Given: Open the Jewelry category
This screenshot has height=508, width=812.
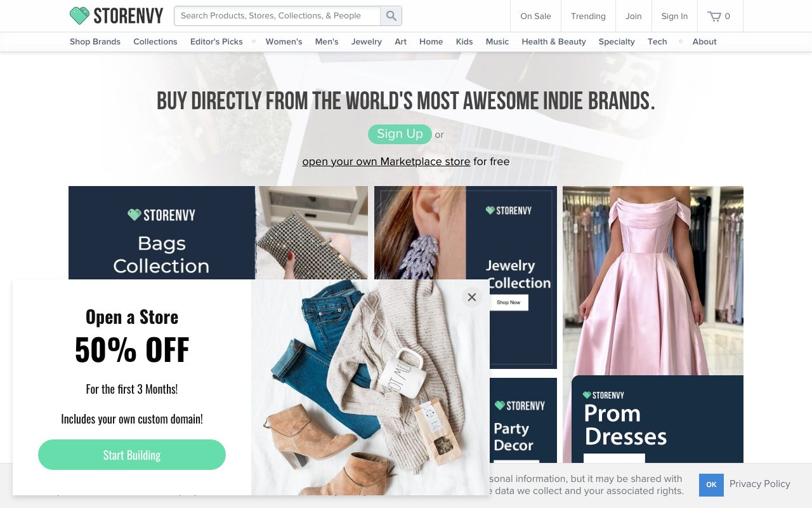Looking at the screenshot, I should tap(367, 41).
